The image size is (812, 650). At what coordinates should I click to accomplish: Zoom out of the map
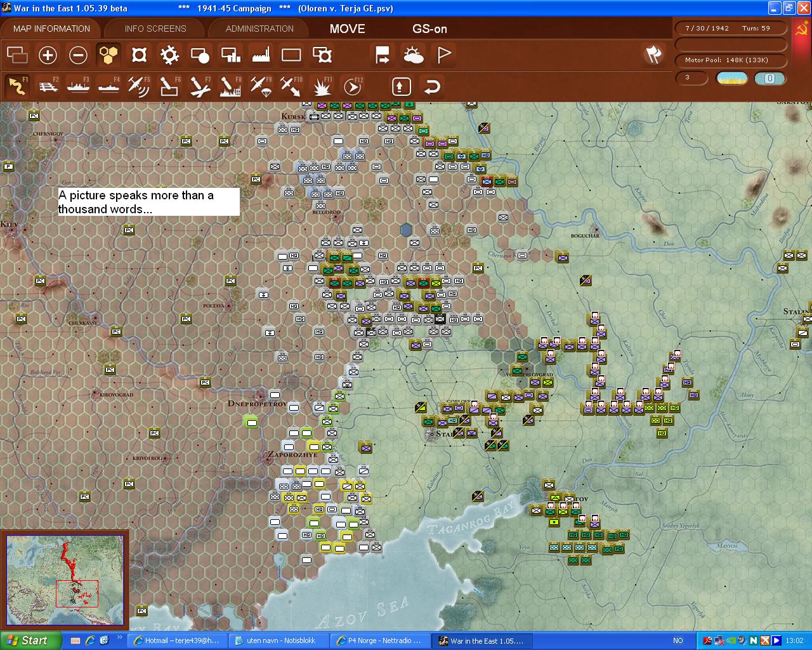78,55
